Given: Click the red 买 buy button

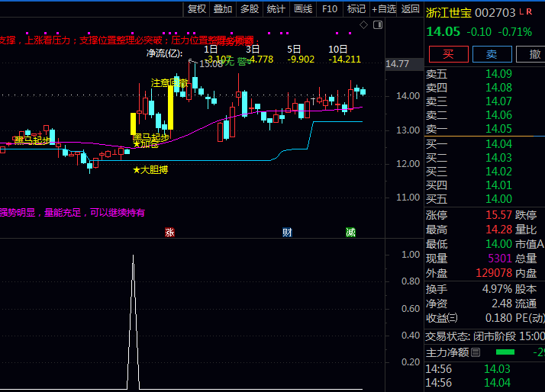Looking at the screenshot, I should pos(448,54).
